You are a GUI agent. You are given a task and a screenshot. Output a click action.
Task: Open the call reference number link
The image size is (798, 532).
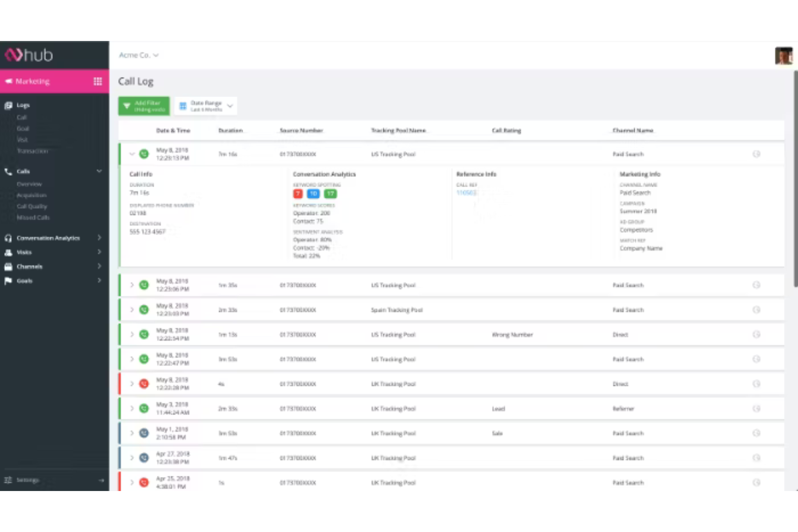coord(466,193)
